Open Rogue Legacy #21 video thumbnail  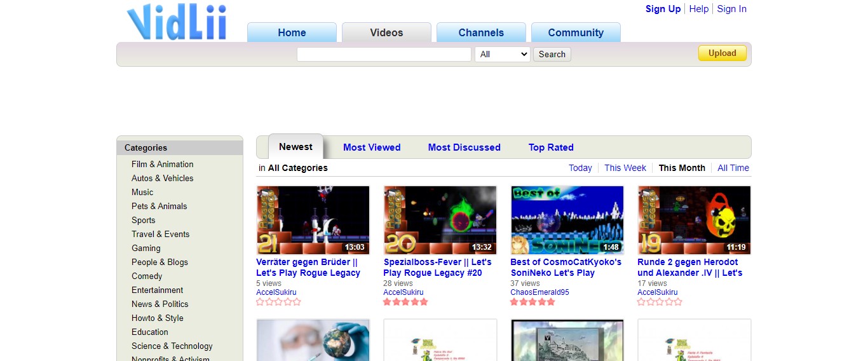313,220
